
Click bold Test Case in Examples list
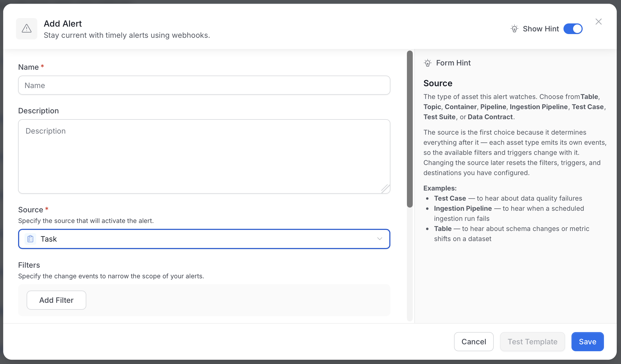(450, 198)
